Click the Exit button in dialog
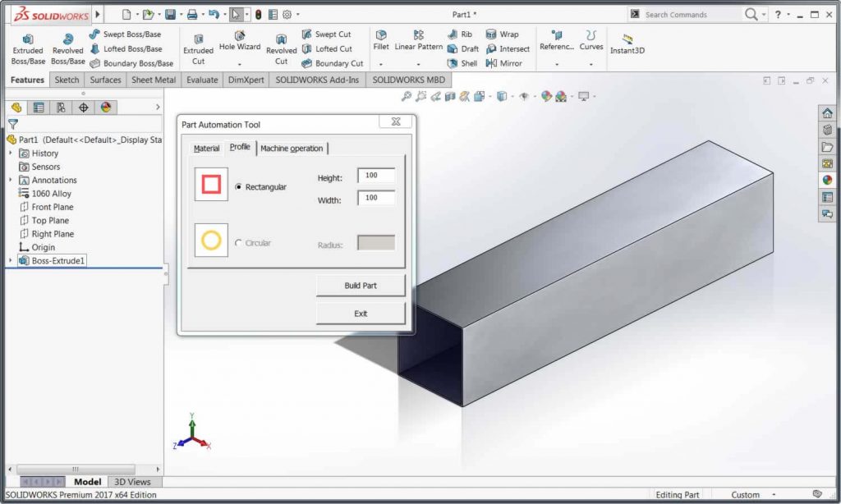Screen dimensions: 841x504 361,314
